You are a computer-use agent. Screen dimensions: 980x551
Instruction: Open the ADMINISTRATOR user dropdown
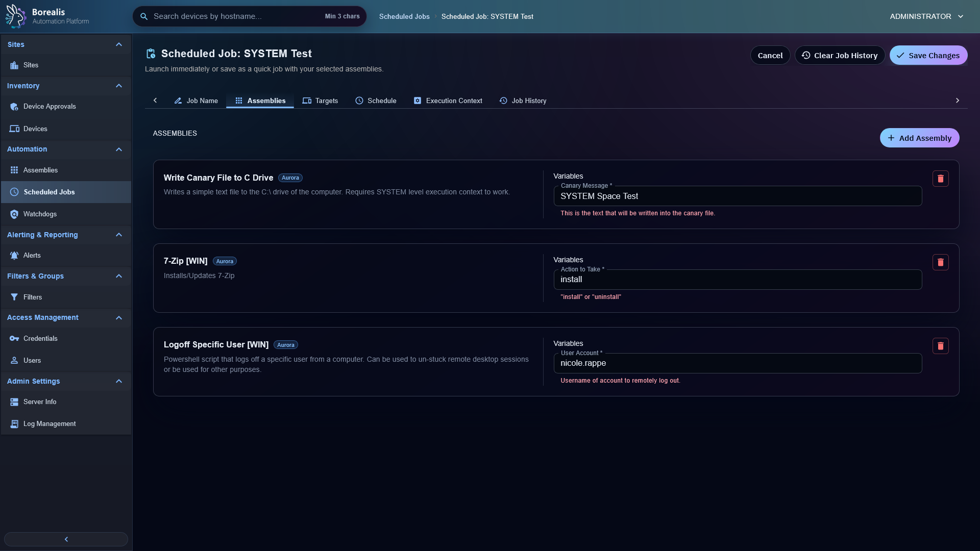point(926,16)
